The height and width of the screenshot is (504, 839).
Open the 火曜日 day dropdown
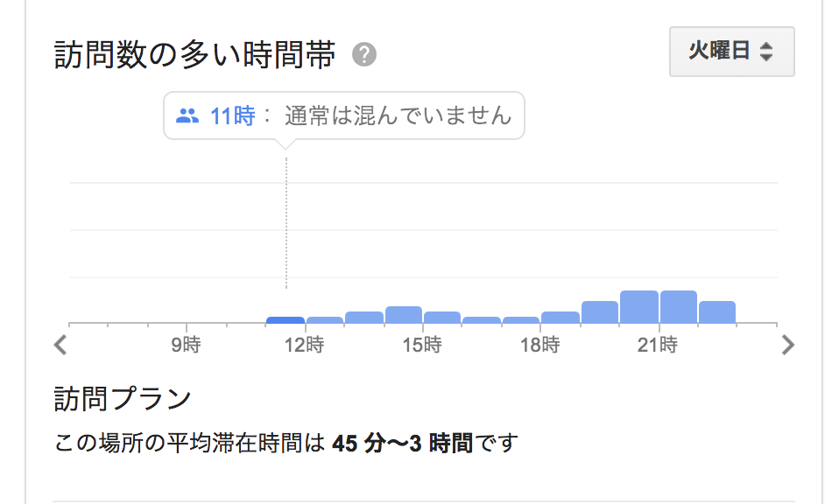click(x=731, y=52)
